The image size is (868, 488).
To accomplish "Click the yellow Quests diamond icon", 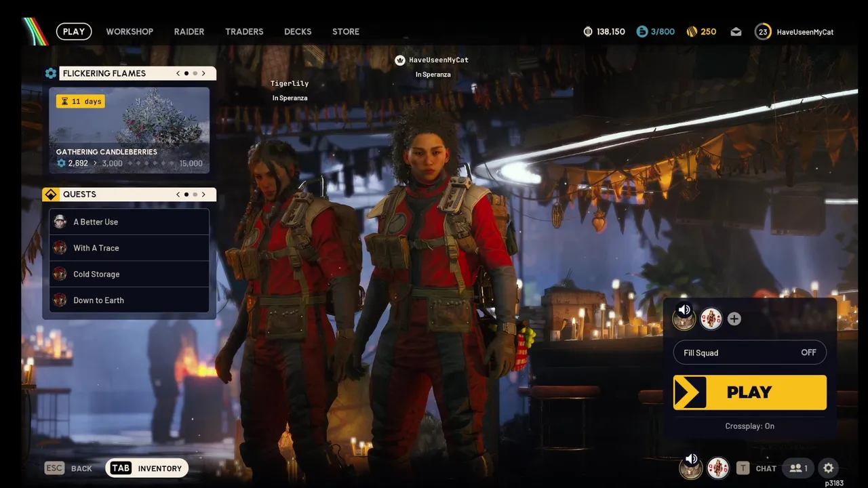I will point(50,195).
